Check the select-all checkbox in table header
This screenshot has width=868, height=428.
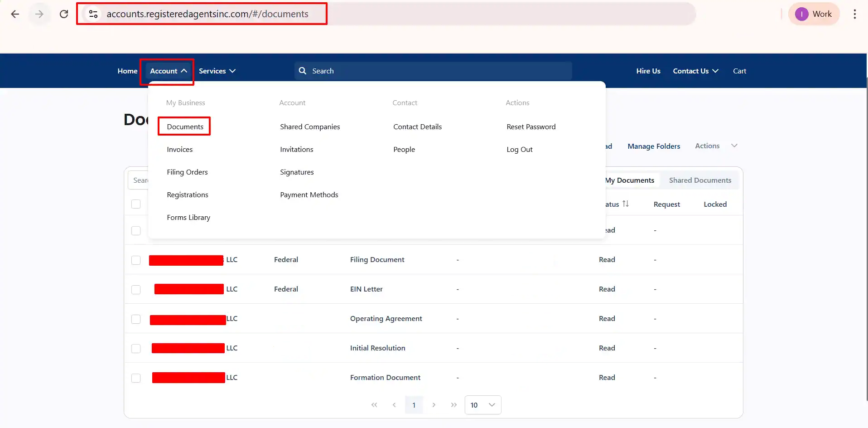136,204
